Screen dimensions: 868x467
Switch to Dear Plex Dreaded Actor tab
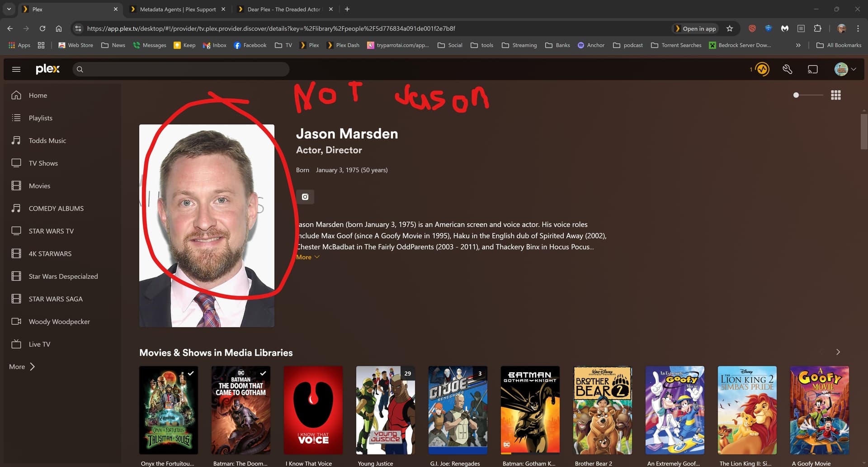[x=284, y=9]
